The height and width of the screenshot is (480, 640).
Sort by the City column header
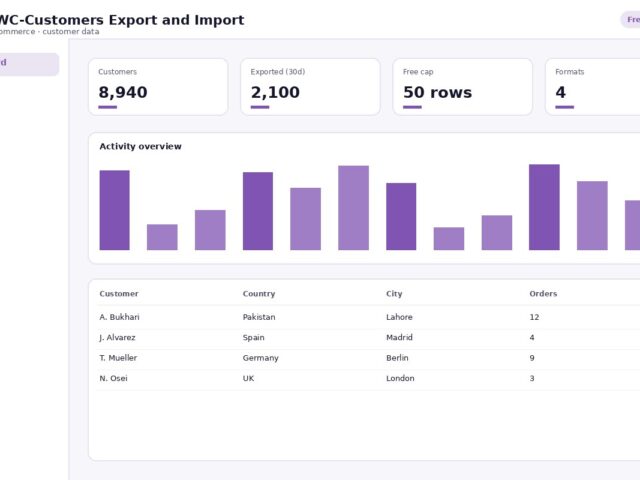pos(394,294)
